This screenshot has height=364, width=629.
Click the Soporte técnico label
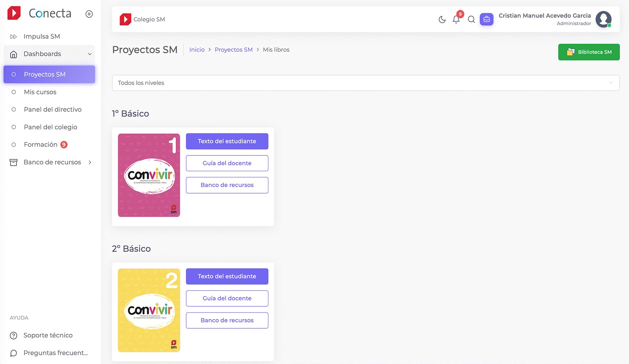(48, 335)
